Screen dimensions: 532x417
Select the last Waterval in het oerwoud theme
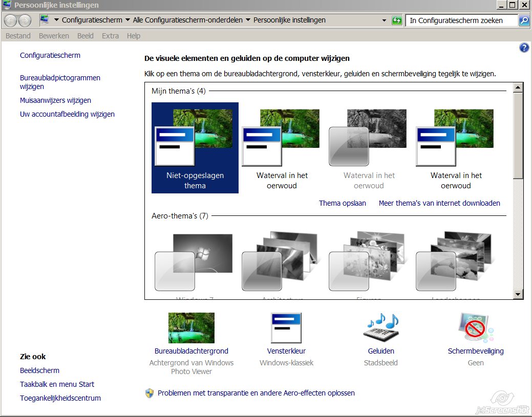[x=456, y=148]
